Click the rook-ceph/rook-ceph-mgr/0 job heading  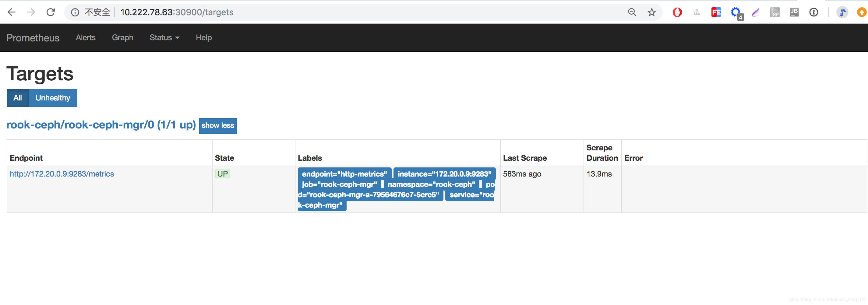tap(101, 125)
